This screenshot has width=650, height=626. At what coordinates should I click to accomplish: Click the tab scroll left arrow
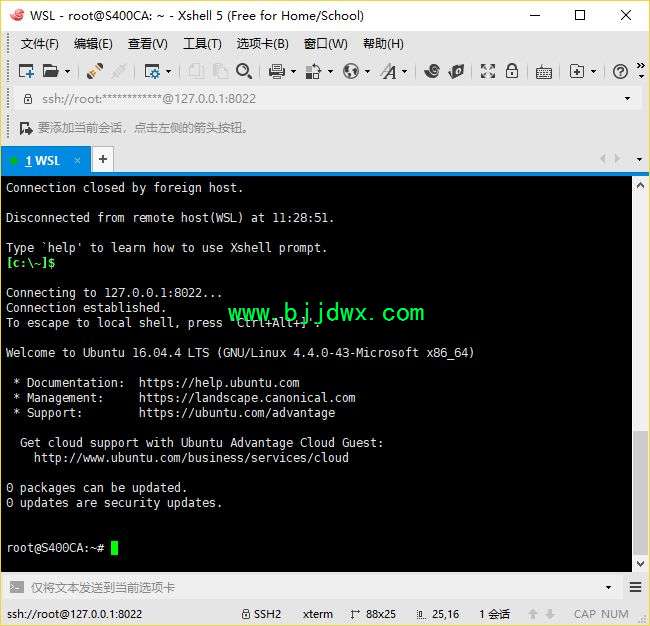(603, 158)
